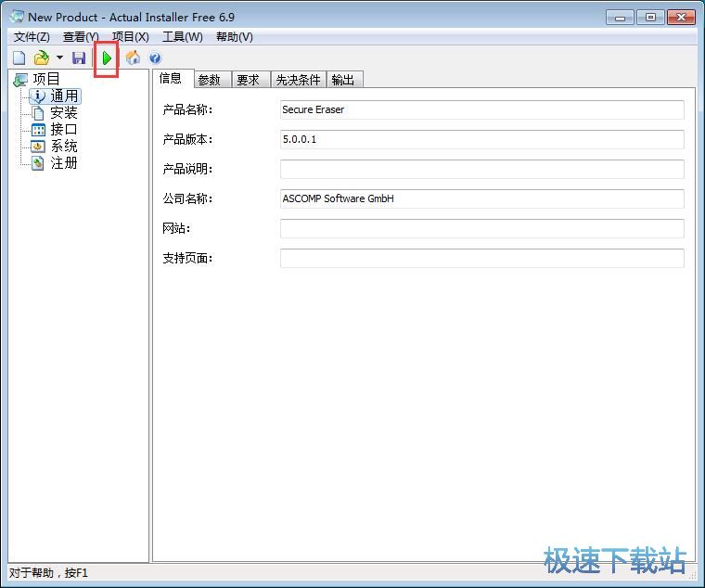Open the 文件(Z) menu
Image resolution: width=705 pixels, height=588 pixels.
coord(32,37)
